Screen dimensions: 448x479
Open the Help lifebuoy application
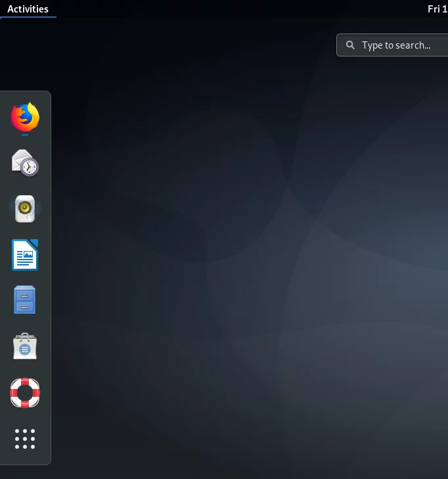click(25, 393)
